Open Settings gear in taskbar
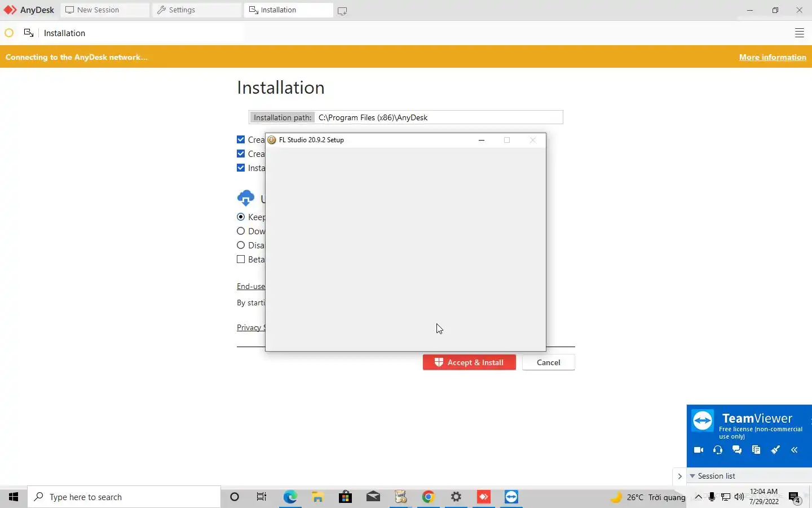 [456, 497]
